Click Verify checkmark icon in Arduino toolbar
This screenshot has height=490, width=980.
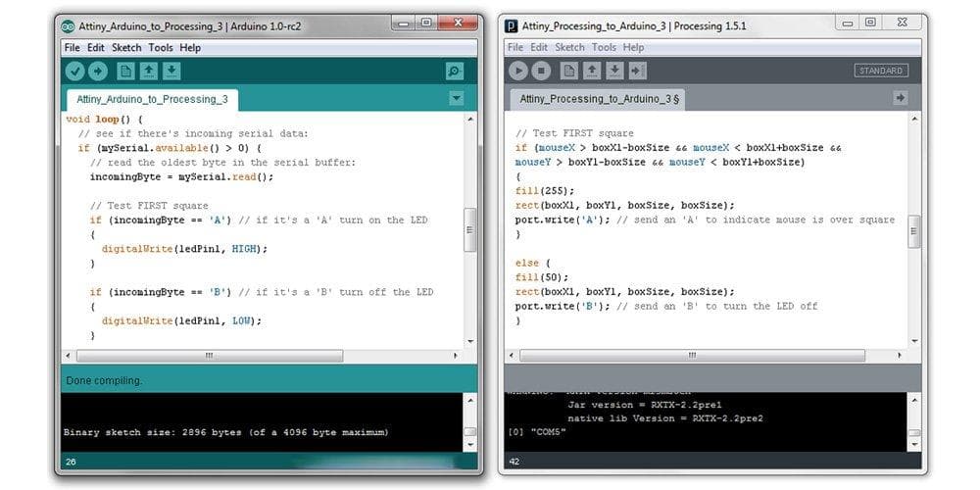tap(75, 72)
